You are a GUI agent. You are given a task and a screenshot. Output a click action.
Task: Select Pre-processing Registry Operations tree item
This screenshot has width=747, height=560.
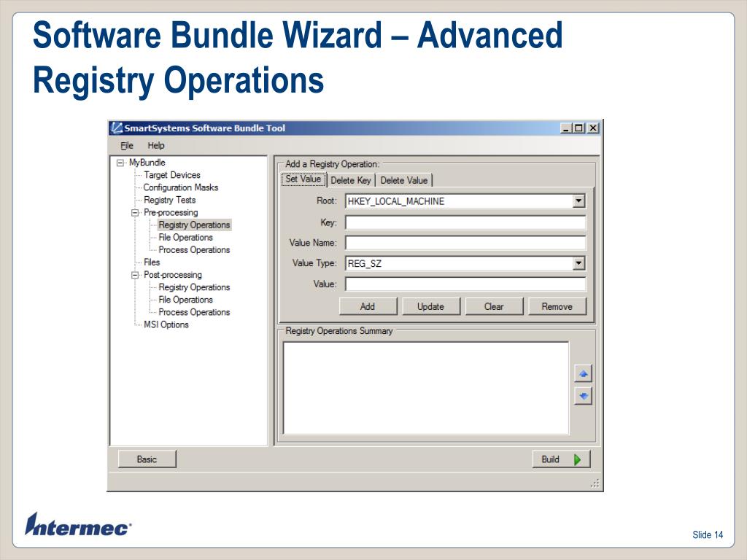point(194,225)
